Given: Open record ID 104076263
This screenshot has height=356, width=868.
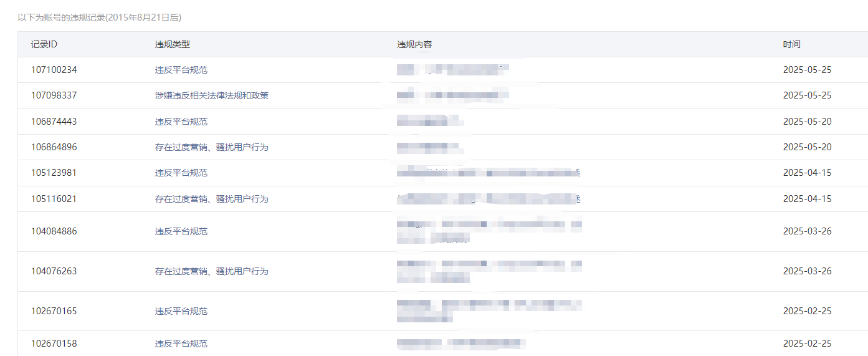Looking at the screenshot, I should coord(54,271).
